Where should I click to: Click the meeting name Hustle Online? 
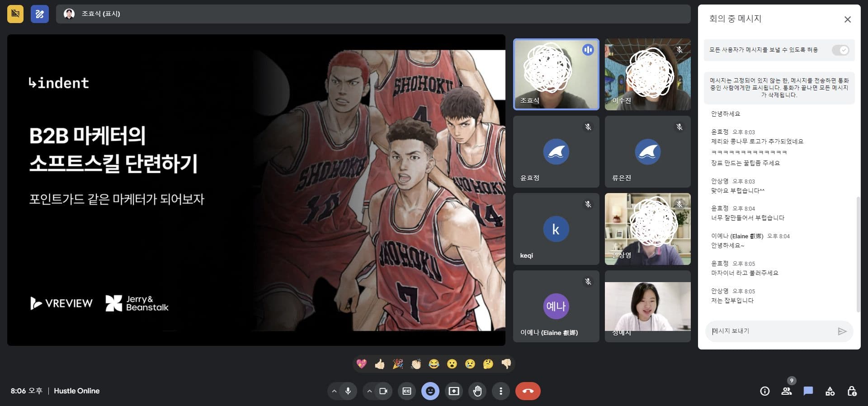(x=76, y=391)
